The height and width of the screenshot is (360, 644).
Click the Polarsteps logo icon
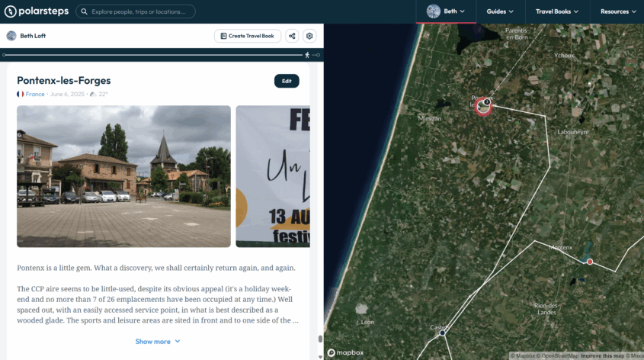(x=10, y=11)
